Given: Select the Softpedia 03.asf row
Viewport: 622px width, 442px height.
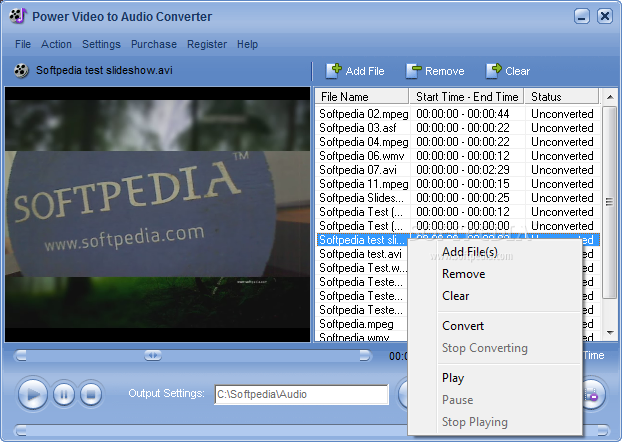Looking at the screenshot, I should pos(458,128).
